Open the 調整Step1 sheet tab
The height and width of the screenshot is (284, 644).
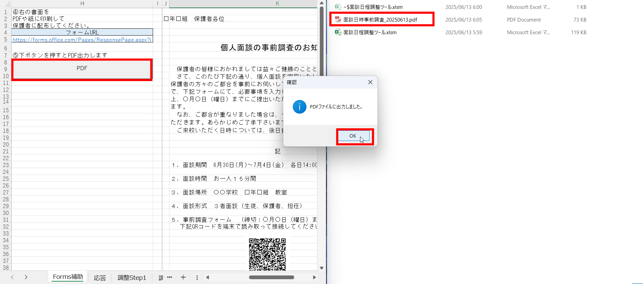coord(132,277)
